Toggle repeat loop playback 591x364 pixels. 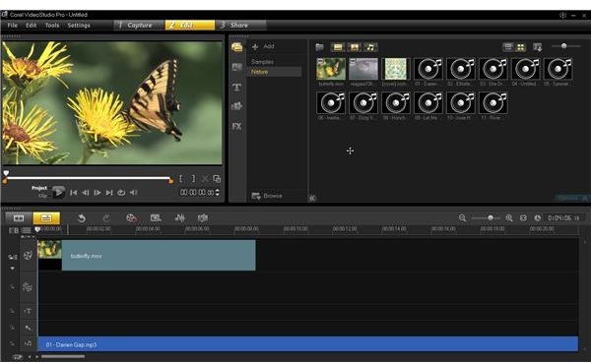[x=121, y=193]
